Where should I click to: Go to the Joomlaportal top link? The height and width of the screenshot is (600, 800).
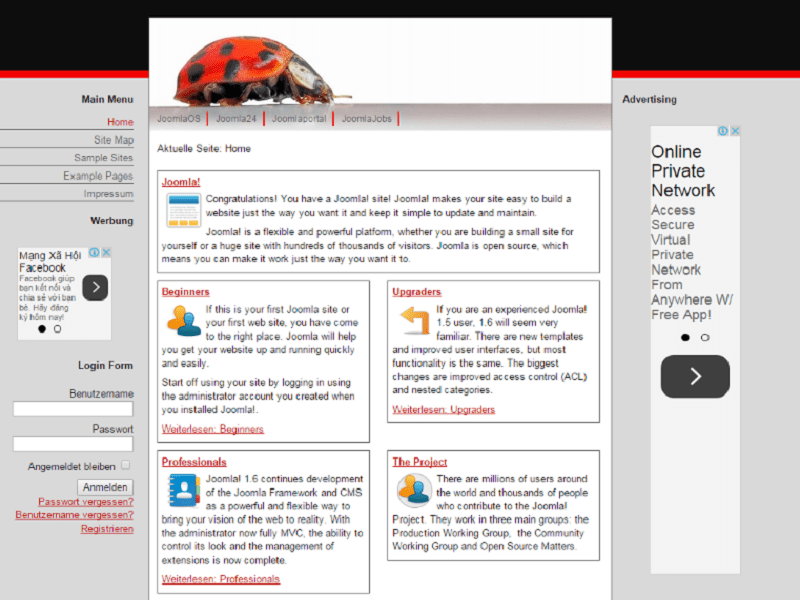pos(298,119)
